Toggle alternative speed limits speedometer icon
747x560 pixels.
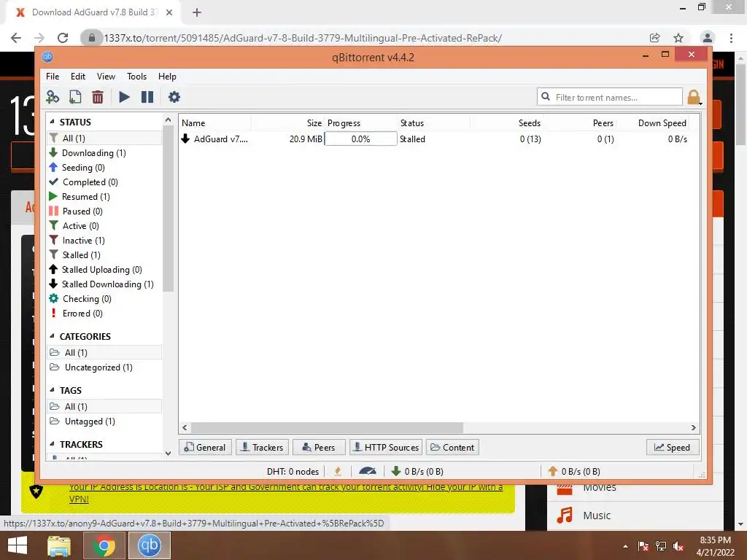click(x=368, y=471)
